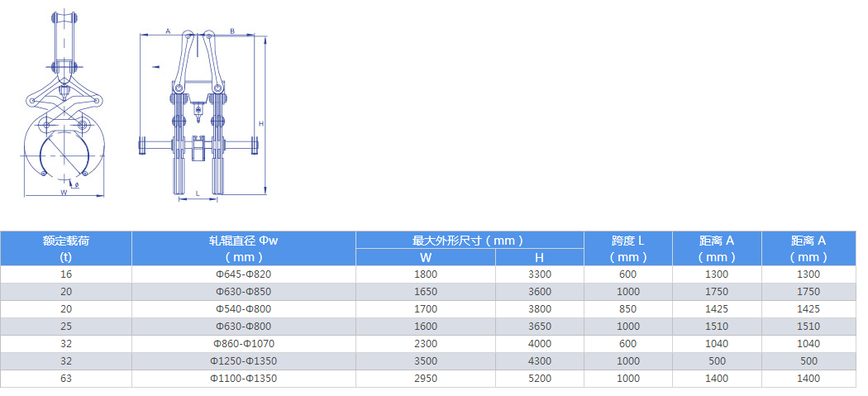Click dimension label B in the side-view drawing
Viewport: 868px width, 396px height.
point(232,31)
